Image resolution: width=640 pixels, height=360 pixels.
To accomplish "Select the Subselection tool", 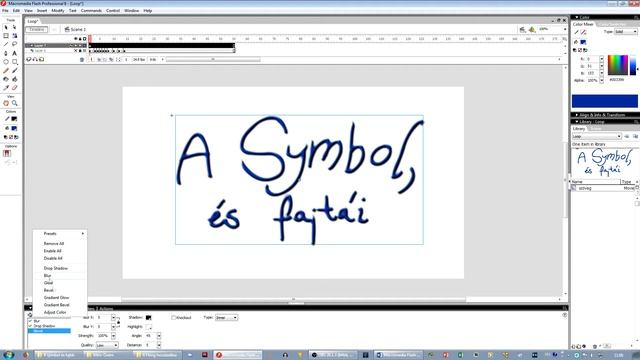I will pos(15,27).
